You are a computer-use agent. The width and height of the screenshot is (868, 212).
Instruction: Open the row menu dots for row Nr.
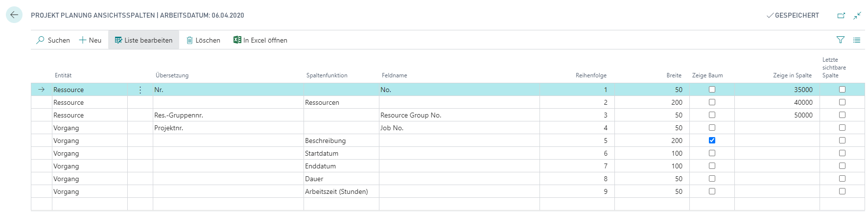pyautogui.click(x=141, y=90)
